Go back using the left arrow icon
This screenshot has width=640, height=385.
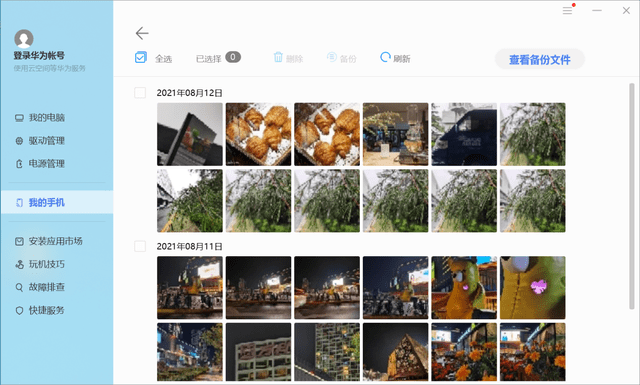[x=142, y=33]
